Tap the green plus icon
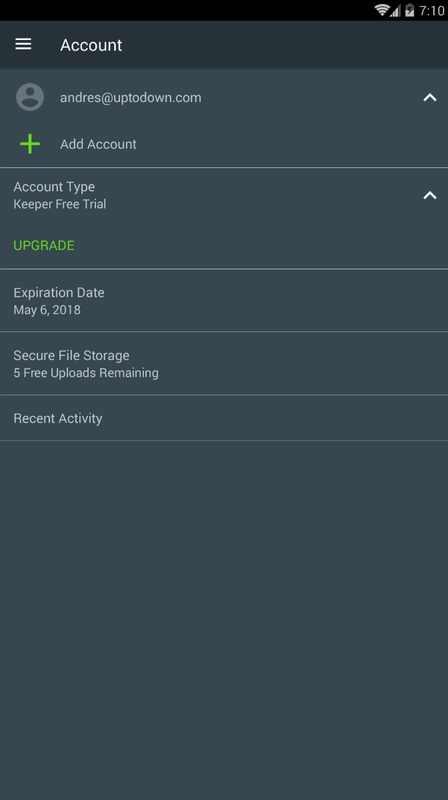Viewport: 448px width, 800px height. pyautogui.click(x=30, y=144)
